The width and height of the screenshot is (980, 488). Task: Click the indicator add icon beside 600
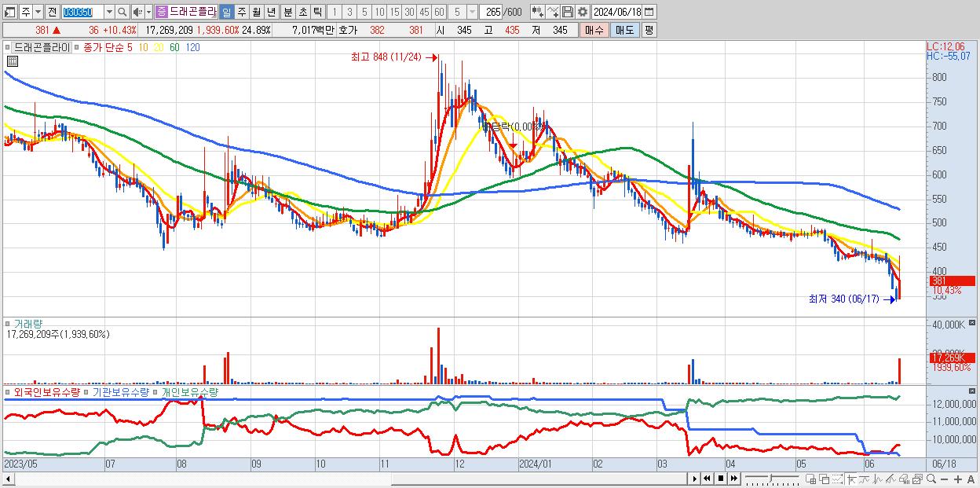pos(537,12)
